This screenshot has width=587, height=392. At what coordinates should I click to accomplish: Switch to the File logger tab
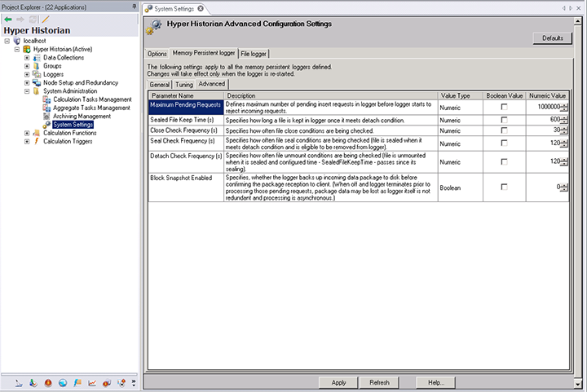253,54
